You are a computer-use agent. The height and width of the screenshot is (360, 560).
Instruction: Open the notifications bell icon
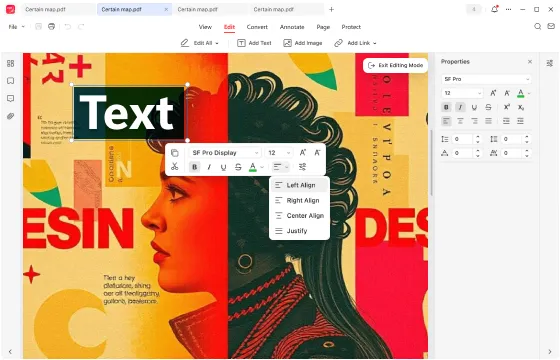(495, 9)
